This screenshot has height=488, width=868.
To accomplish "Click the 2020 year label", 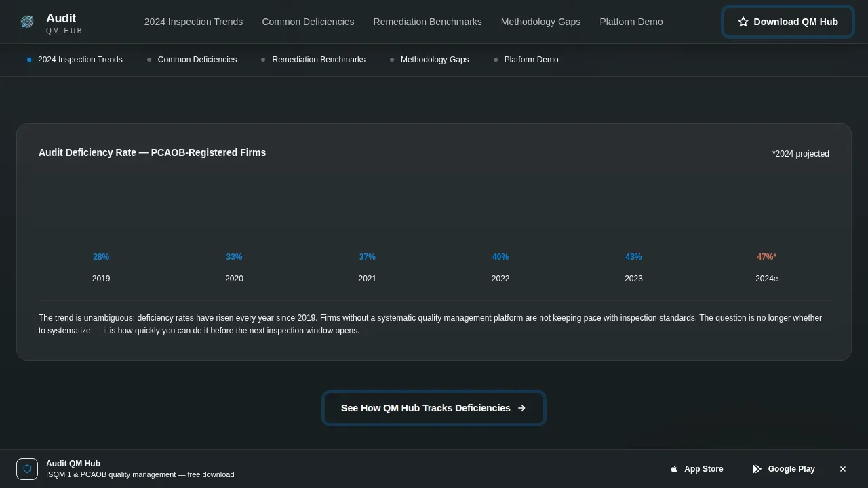I will click(x=234, y=279).
